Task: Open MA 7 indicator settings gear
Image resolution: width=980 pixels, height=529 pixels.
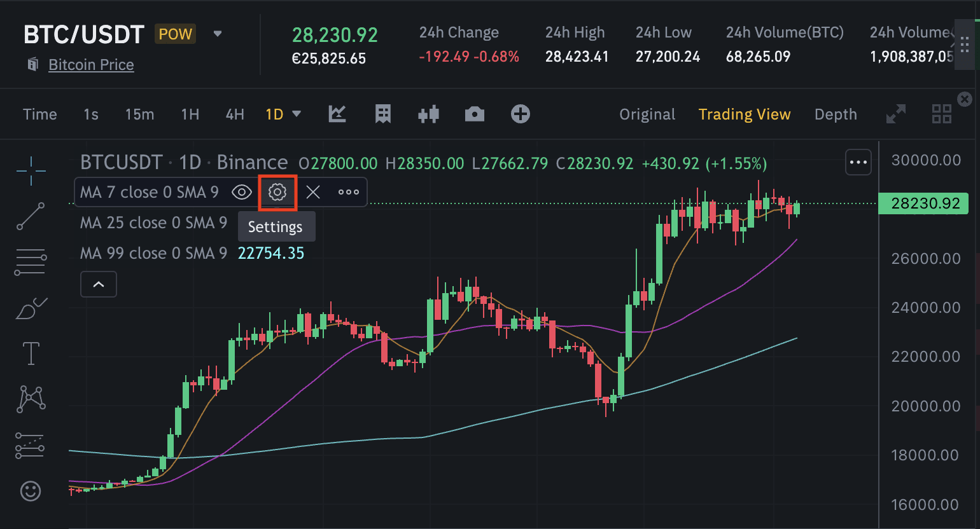Action: [x=277, y=192]
